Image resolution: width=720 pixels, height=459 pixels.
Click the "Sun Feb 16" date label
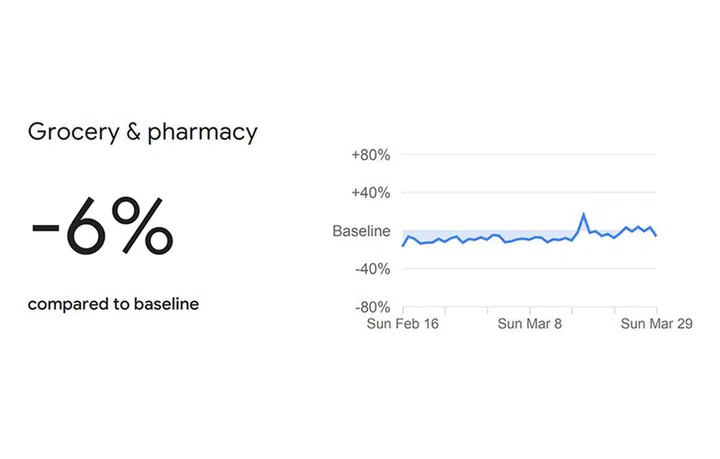point(403,324)
